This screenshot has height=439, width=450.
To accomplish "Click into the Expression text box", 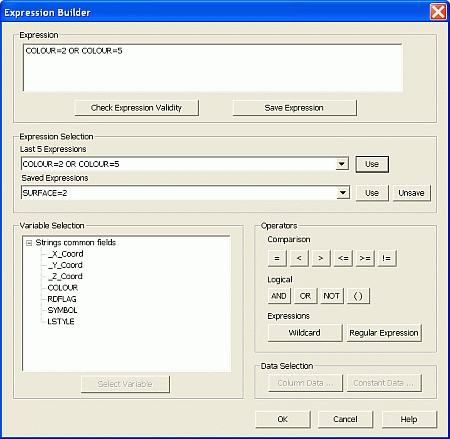I will click(213, 68).
